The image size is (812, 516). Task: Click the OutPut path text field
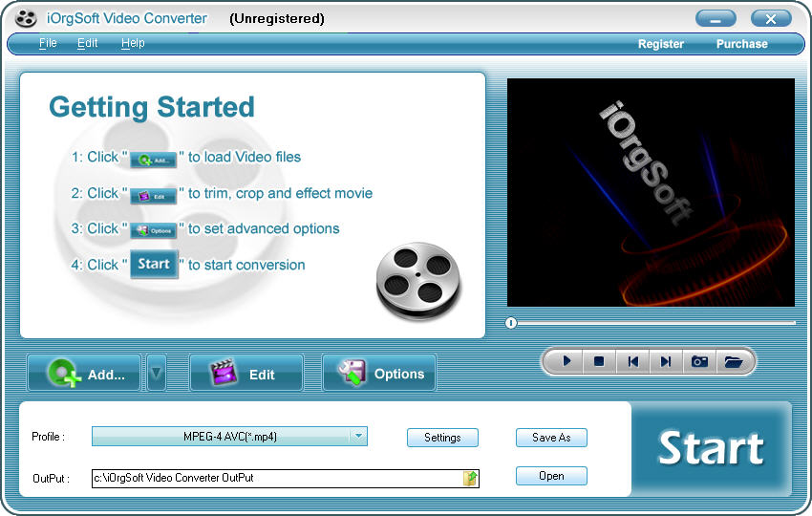click(277, 478)
